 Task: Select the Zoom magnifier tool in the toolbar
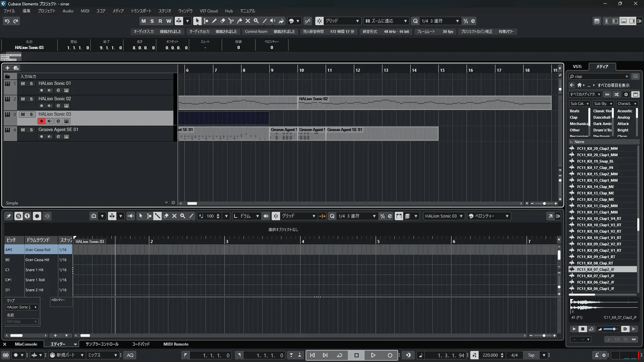pos(256,21)
